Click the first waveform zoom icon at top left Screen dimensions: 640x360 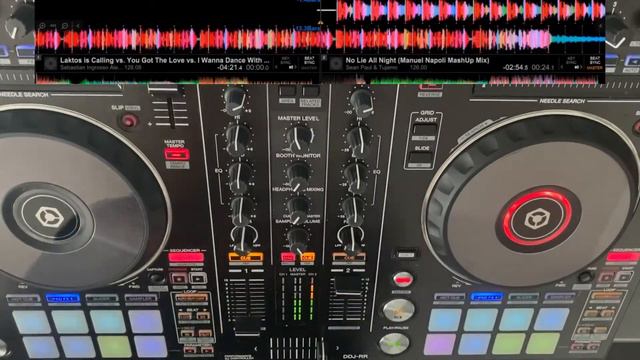42,26
